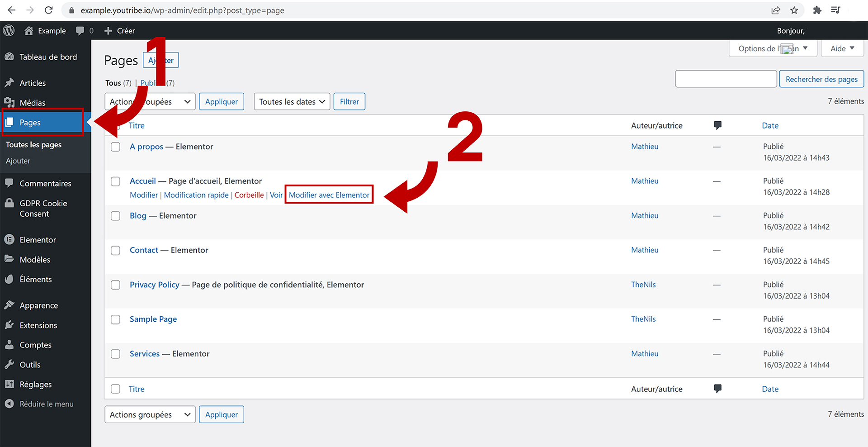Click the browser bookmark star icon

tap(794, 10)
